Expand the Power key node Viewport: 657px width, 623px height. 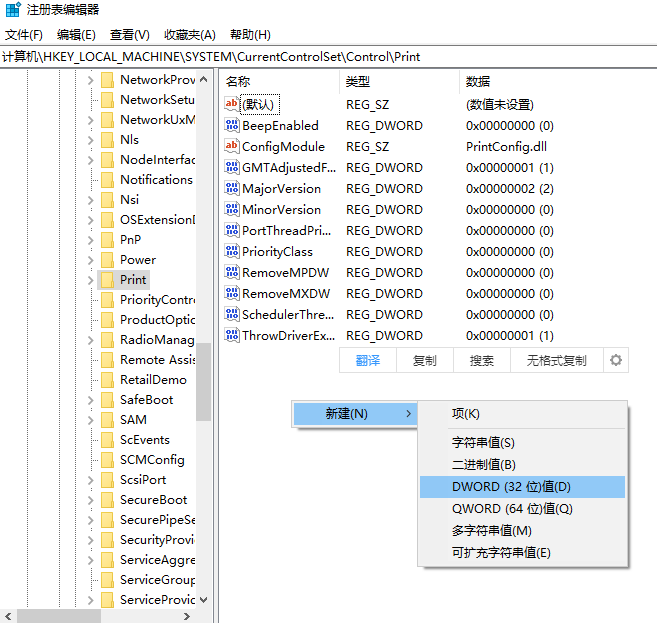click(91, 260)
